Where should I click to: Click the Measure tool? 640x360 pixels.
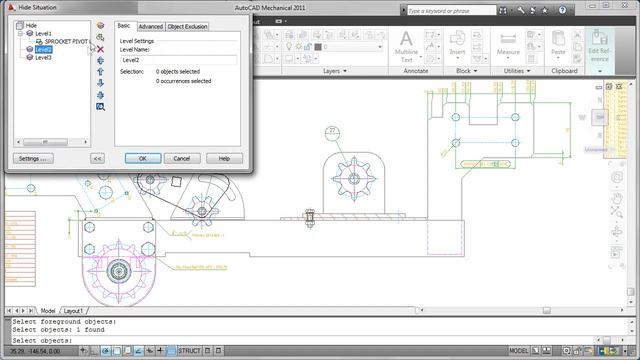coord(508,42)
